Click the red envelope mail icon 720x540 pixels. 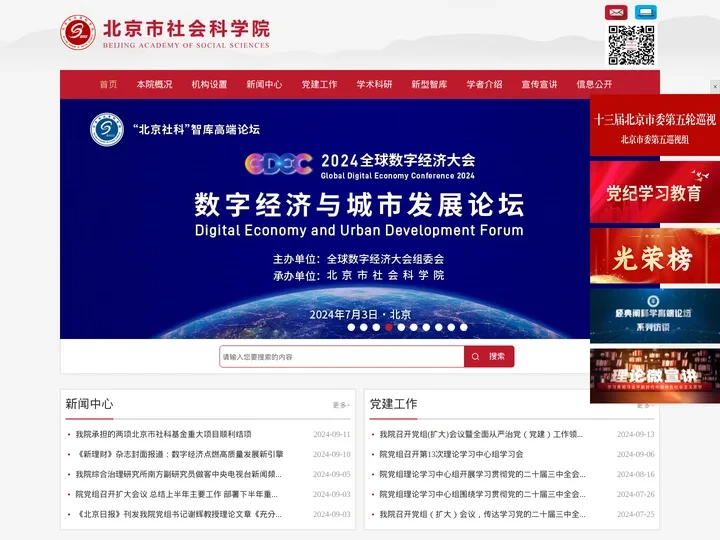pyautogui.click(x=616, y=12)
